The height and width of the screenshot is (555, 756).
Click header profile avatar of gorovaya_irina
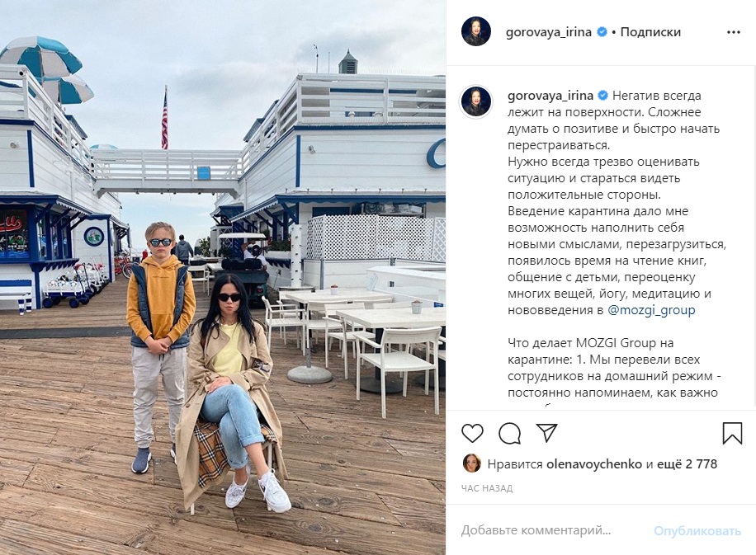[476, 32]
